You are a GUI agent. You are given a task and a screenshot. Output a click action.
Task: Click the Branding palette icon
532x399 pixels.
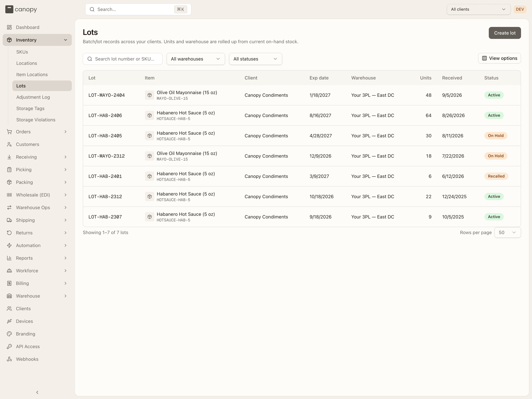coord(9,334)
